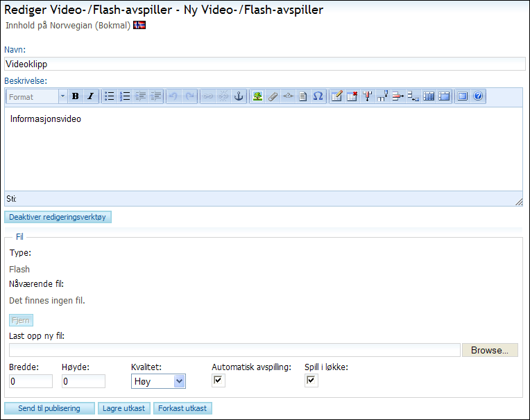This screenshot has width=530, height=420.
Task: Click Deaktiver redigeringsverktøy button
Action: tap(58, 217)
